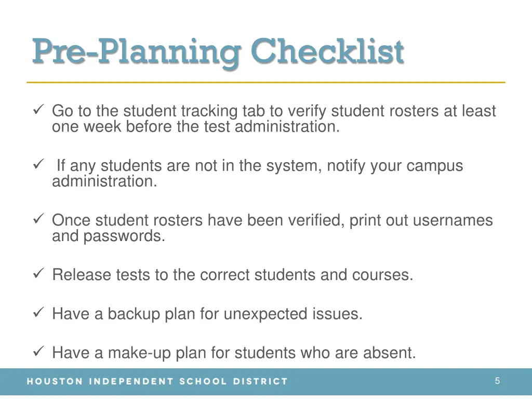Click the phrase "Once student rosters have been verified"
The width and height of the screenshot is (532, 399).
(x=198, y=220)
